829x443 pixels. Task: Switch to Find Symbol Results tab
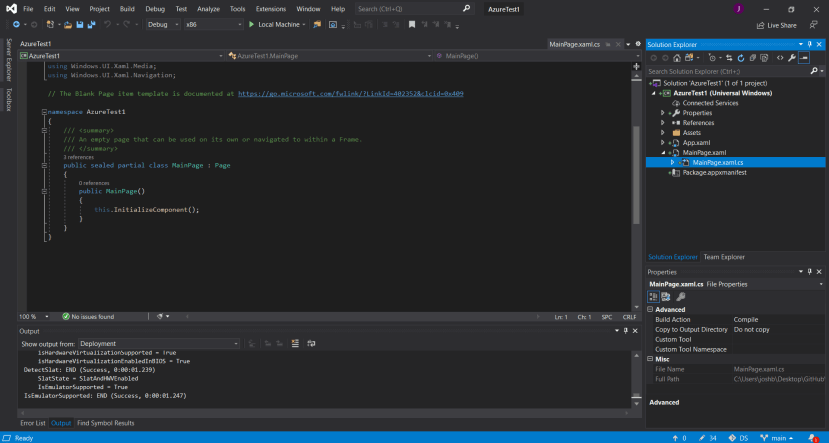[x=106, y=423]
